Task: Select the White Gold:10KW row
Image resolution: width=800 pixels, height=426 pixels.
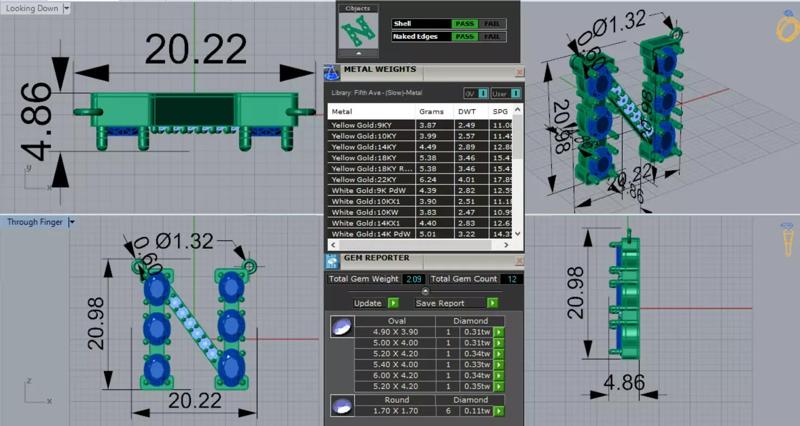Action: click(420, 212)
